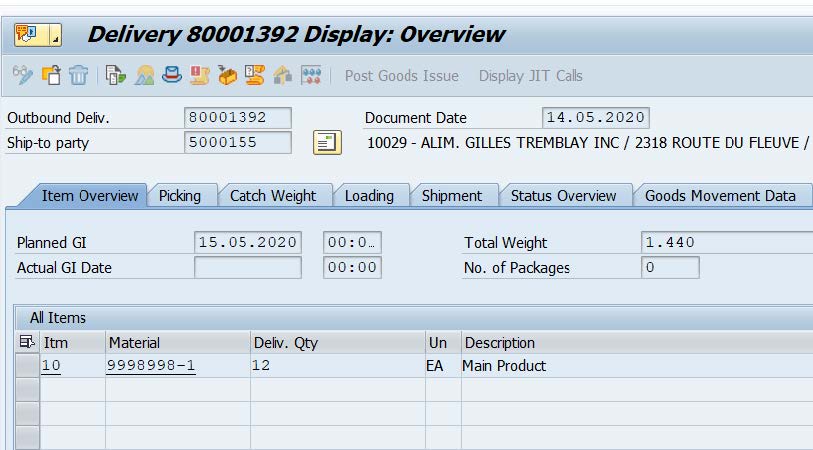Switch to the Picking tab

pyautogui.click(x=180, y=196)
